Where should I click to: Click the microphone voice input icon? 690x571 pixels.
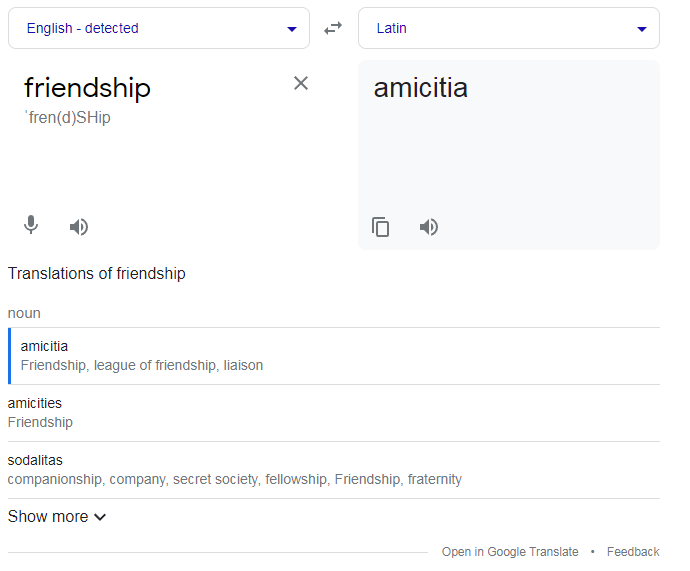tap(31, 226)
